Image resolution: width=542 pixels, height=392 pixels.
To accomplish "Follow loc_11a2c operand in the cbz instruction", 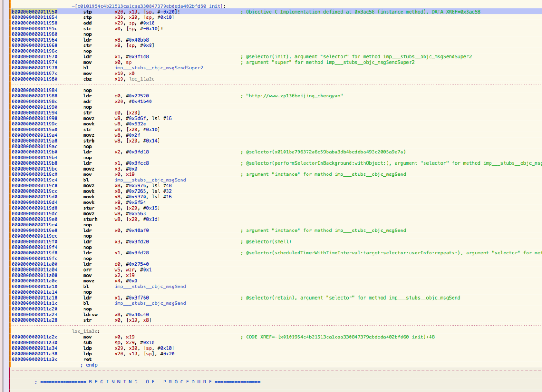I will click(x=142, y=79).
